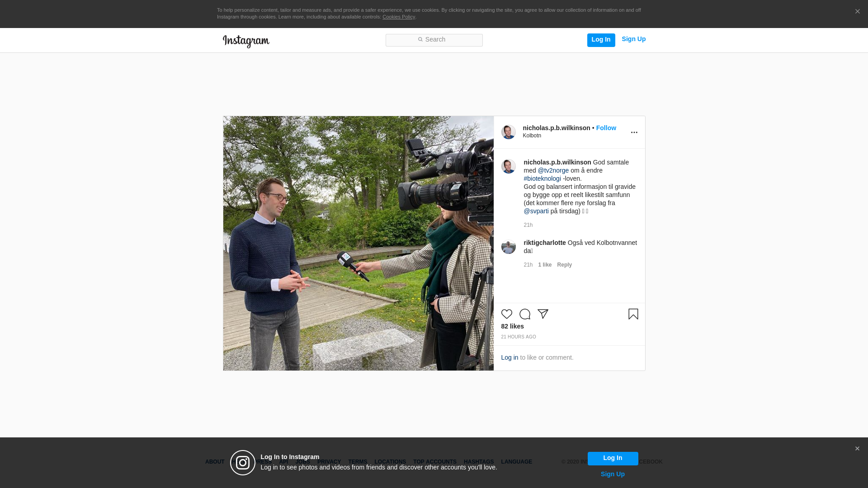View the 82 likes count
This screenshot has height=488, width=868.
tap(512, 326)
